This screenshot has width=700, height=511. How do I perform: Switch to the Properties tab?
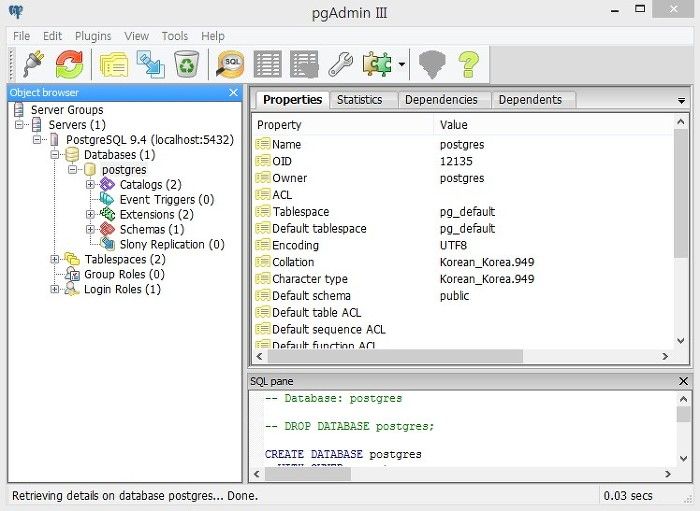pyautogui.click(x=292, y=100)
